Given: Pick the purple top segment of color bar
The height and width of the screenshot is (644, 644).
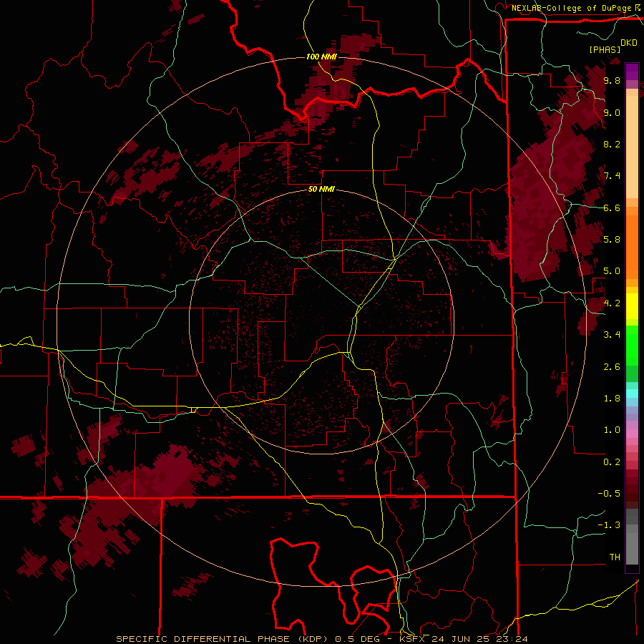Looking at the screenshot, I should tap(632, 72).
